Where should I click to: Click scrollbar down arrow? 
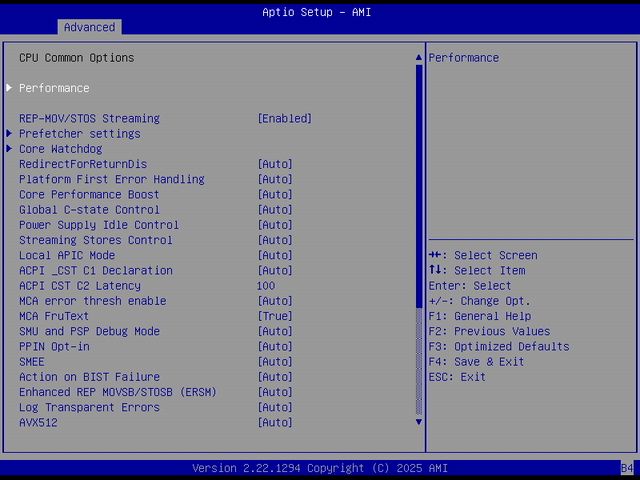[x=419, y=422]
